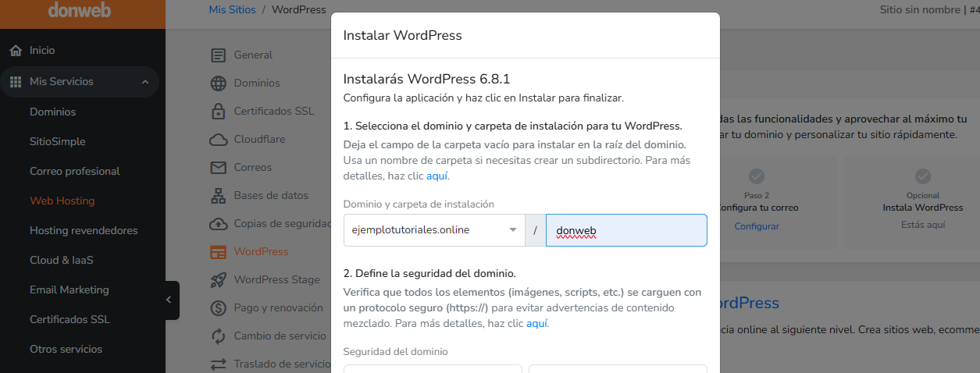Click the Dominios globe icon
This screenshot has width=980, height=373.
click(x=219, y=83)
